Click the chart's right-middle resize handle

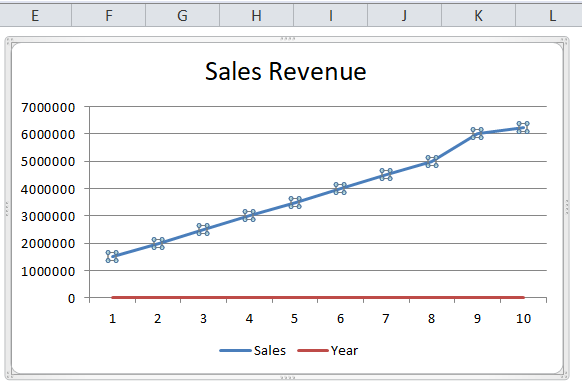[567, 207]
